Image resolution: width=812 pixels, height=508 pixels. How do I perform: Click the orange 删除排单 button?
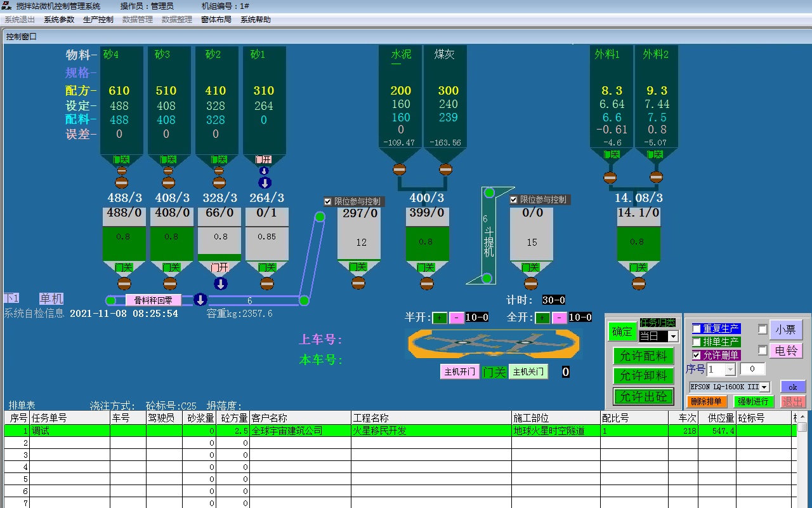pos(706,401)
